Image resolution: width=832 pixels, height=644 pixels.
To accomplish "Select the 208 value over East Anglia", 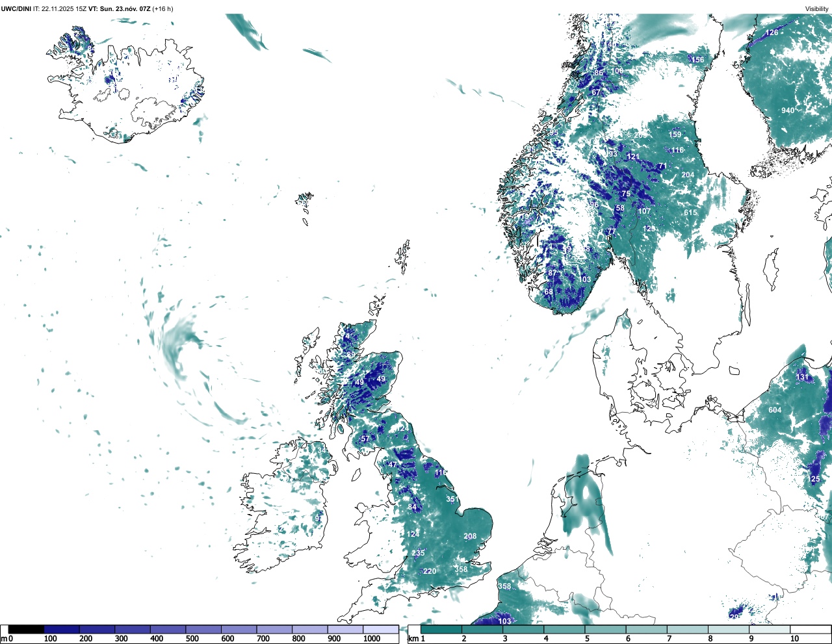I will pos(470,537).
